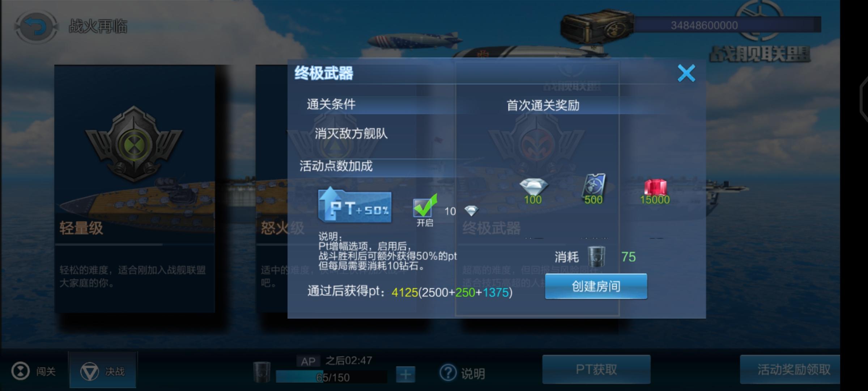Click the plus button to add AP
Screen dimensions: 868x391
[405, 374]
